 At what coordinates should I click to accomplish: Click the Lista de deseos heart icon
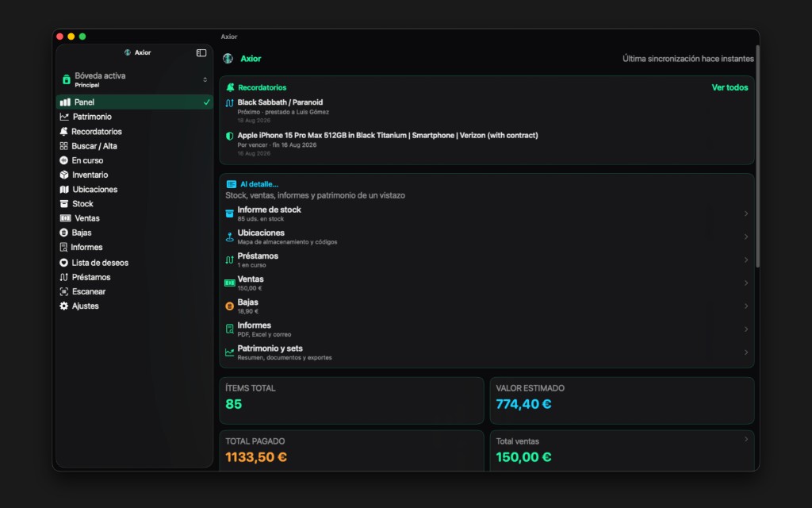coord(63,263)
